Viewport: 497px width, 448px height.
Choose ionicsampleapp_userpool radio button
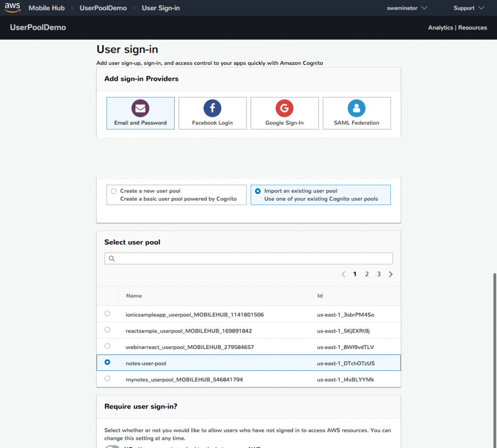point(107,313)
